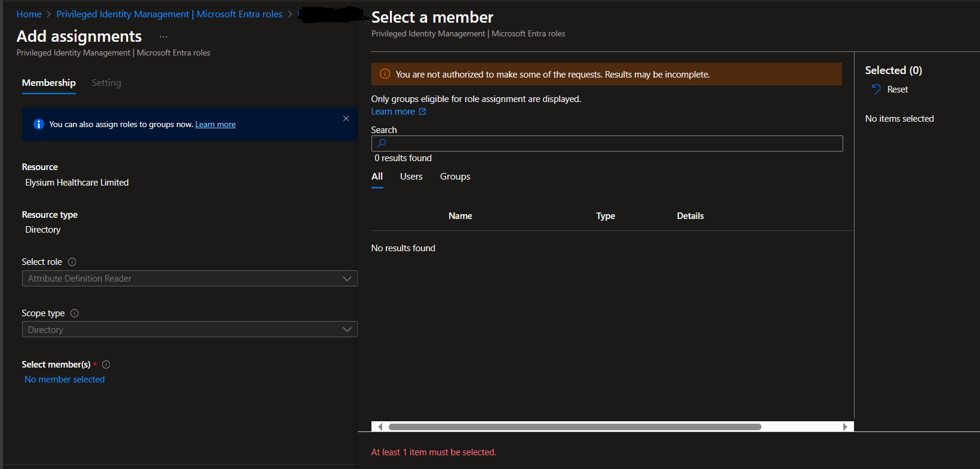Select the Users filter tab
980x469 pixels.
pyautogui.click(x=411, y=177)
